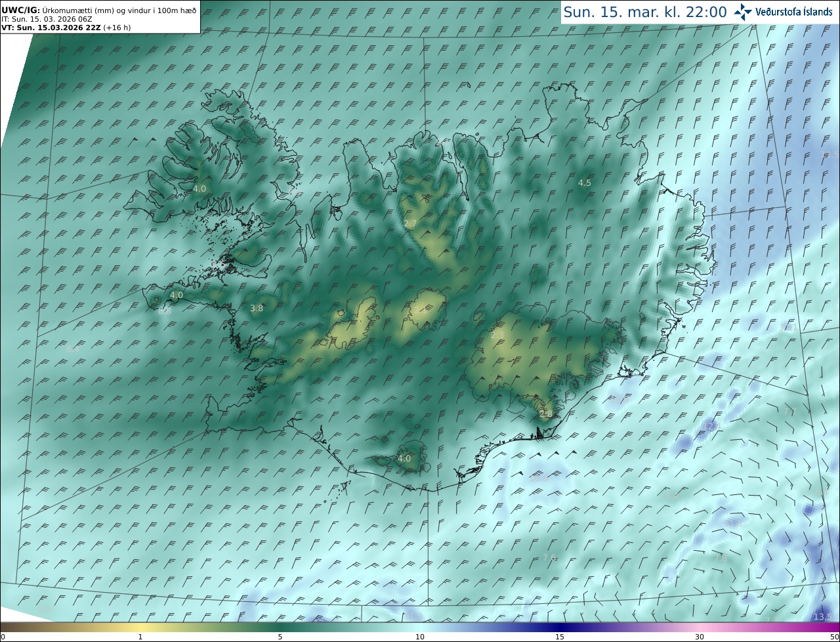Click the colour scale tick labelled 50
840x642 pixels.
pos(834,636)
